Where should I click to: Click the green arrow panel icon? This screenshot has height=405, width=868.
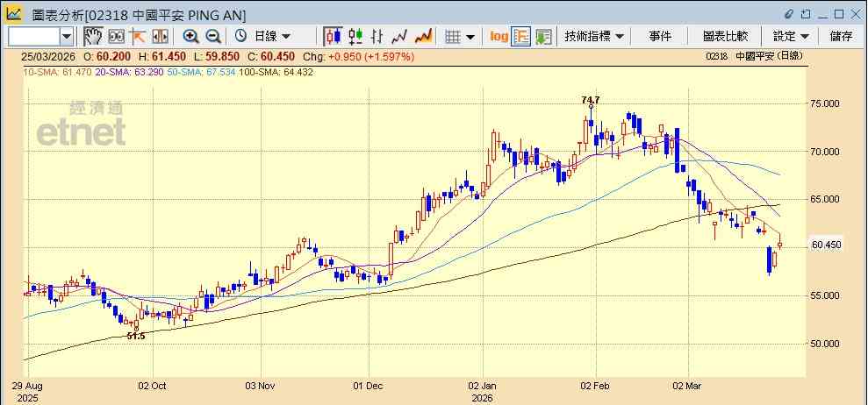tap(543, 37)
